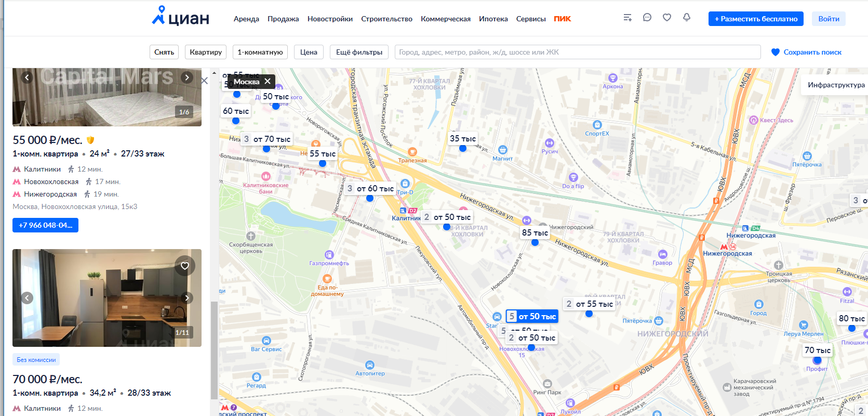Open the Цена price filter dropdown
The height and width of the screenshot is (416, 868).
(309, 52)
